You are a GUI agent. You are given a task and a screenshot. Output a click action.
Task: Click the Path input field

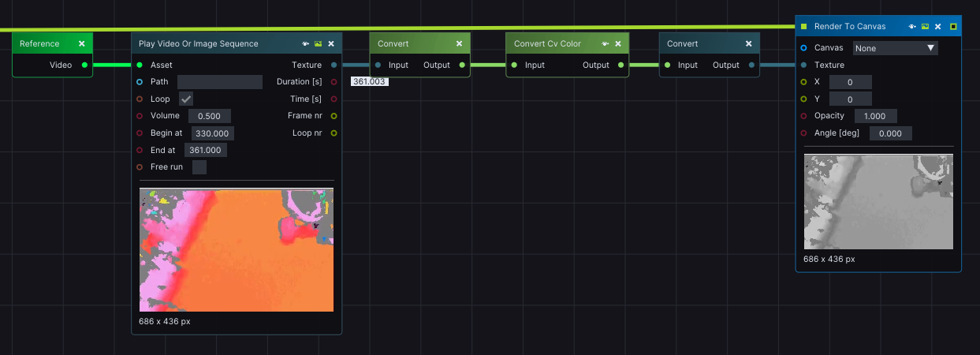(x=219, y=82)
